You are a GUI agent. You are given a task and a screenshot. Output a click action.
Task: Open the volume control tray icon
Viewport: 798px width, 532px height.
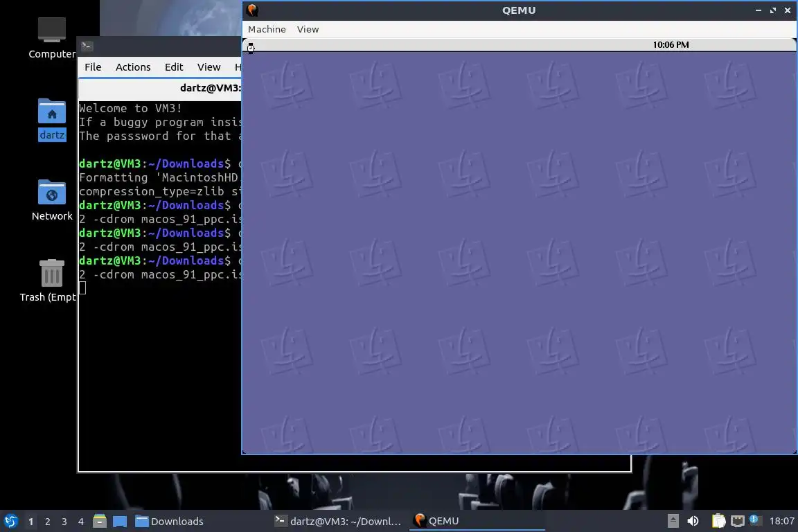693,521
